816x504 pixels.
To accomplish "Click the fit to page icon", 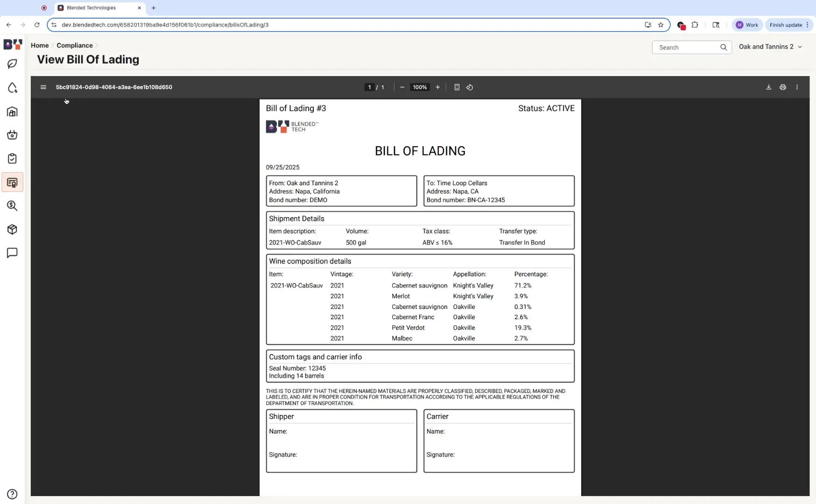I will click(x=457, y=87).
